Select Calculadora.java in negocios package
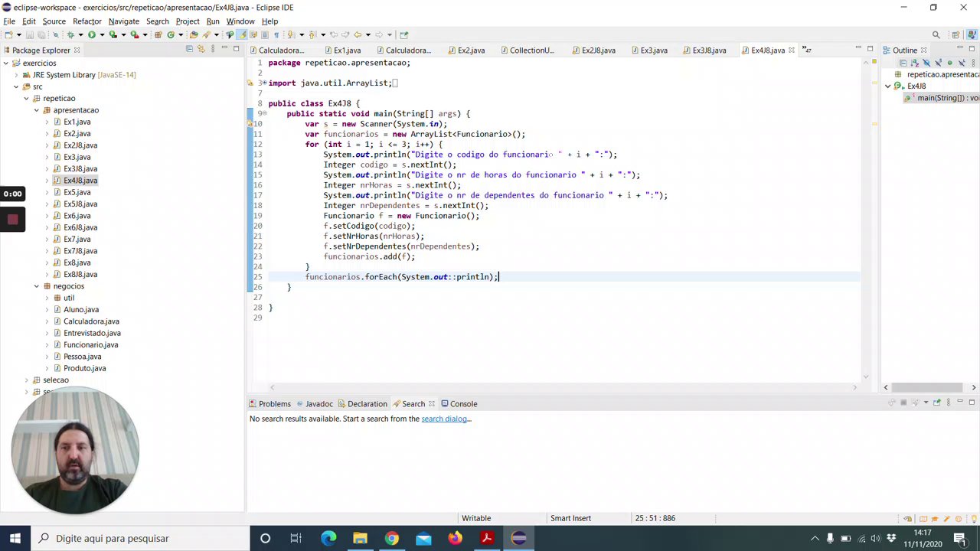This screenshot has width=980, height=551. pos(90,321)
